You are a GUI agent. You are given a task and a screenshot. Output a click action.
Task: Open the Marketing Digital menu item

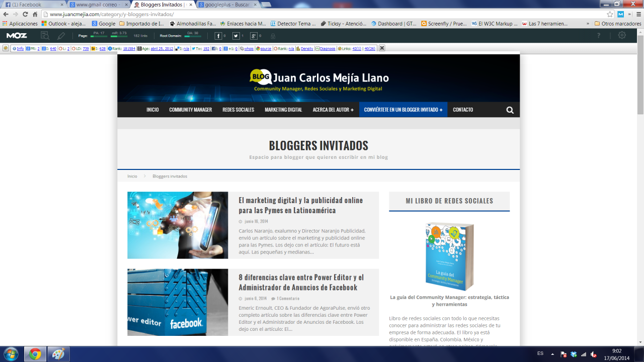[x=283, y=110]
